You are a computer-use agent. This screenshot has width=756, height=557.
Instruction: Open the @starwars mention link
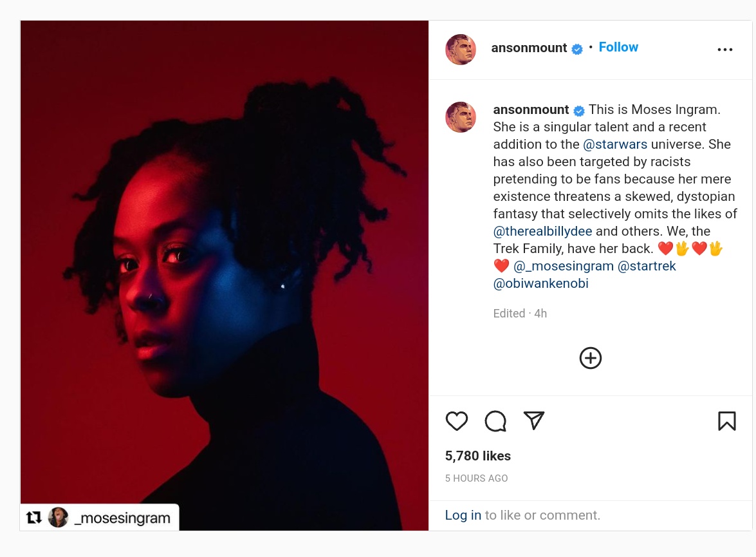click(x=614, y=144)
